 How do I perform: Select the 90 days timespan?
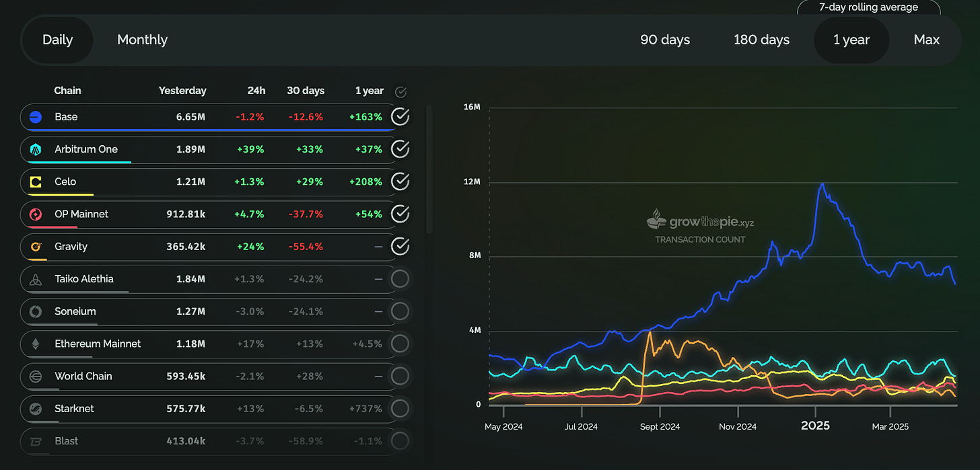[665, 40]
